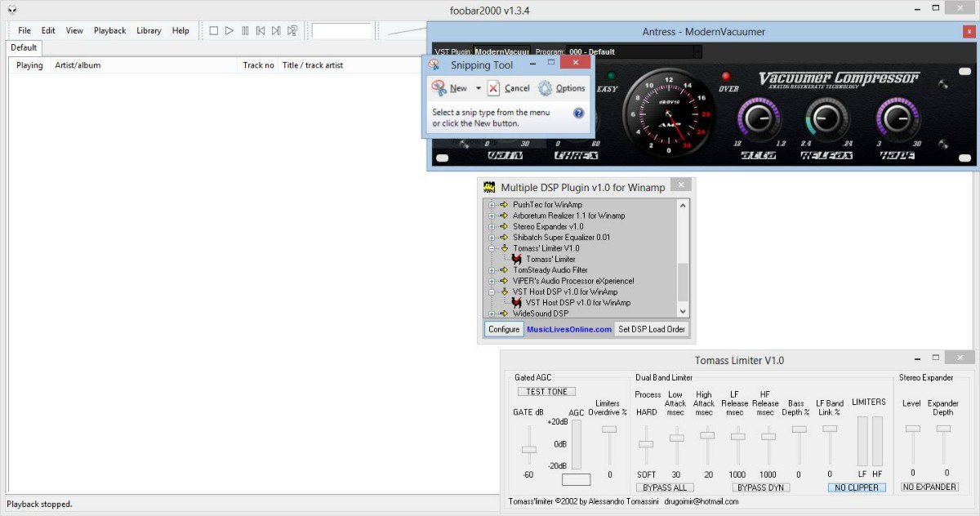The image size is (980, 516).
Task: Click the Snipping Tool help icon
Action: (x=579, y=113)
